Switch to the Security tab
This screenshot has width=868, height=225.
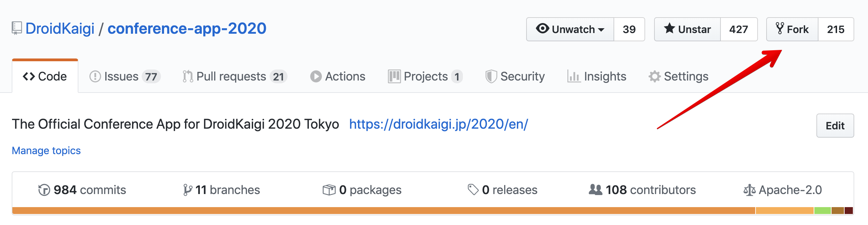pyautogui.click(x=515, y=76)
